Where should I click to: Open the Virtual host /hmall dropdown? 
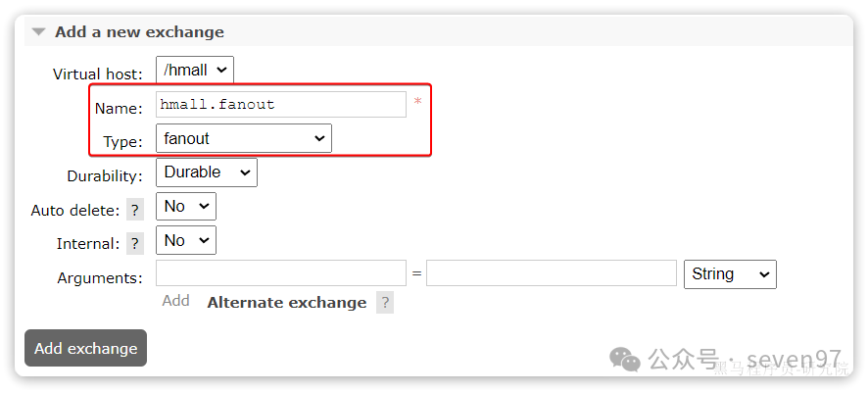click(x=195, y=71)
